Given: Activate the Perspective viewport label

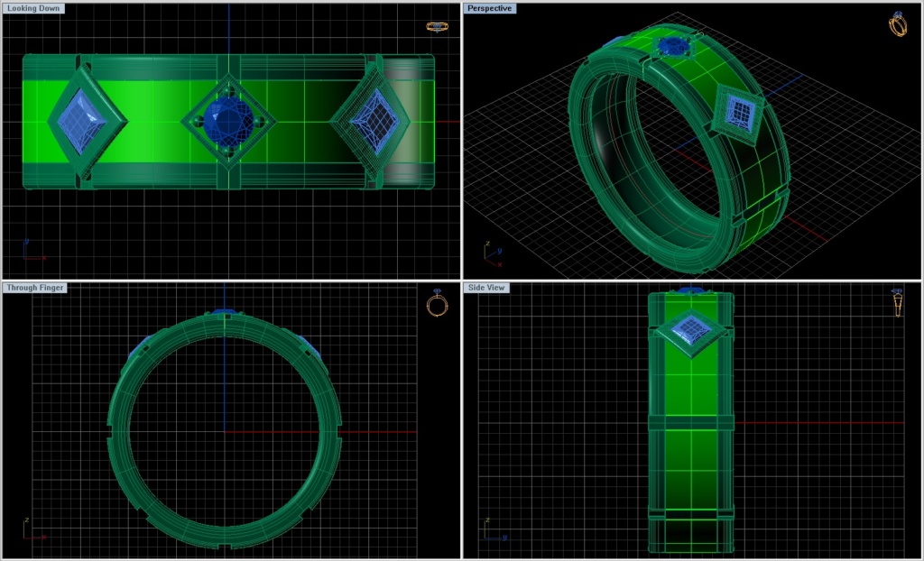Looking at the screenshot, I should (490, 9).
